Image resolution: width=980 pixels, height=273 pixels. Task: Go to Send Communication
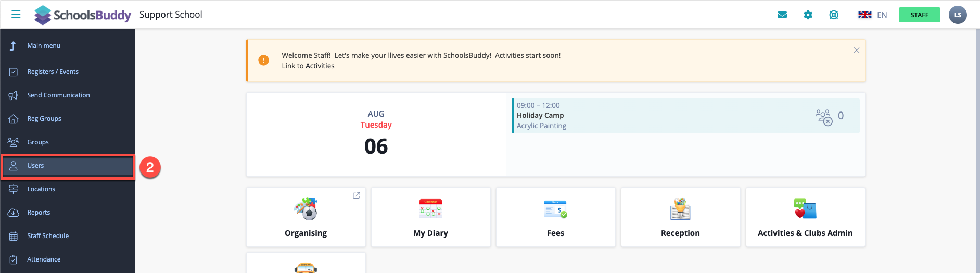tap(58, 95)
